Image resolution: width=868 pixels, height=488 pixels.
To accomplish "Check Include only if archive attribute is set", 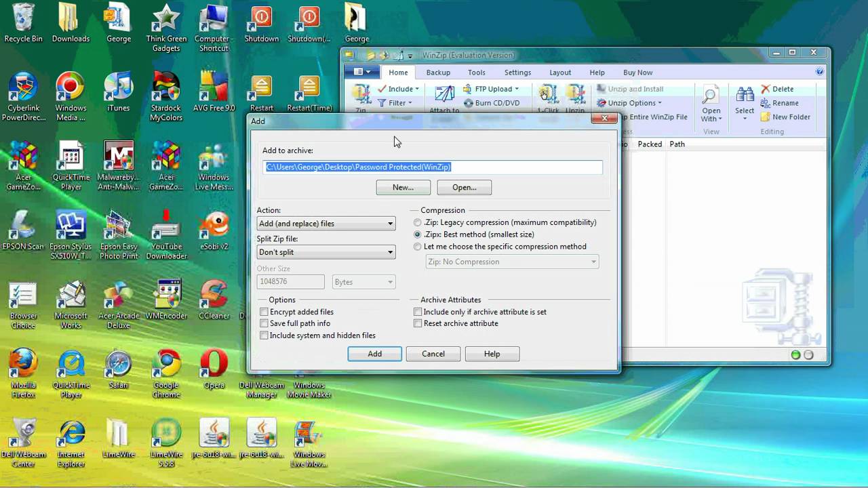I will pyautogui.click(x=418, y=312).
